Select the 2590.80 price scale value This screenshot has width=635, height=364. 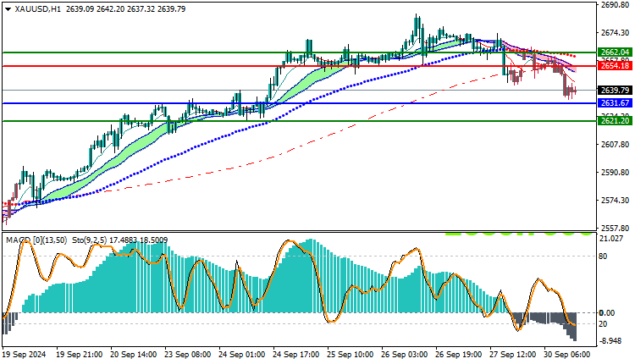pos(615,172)
